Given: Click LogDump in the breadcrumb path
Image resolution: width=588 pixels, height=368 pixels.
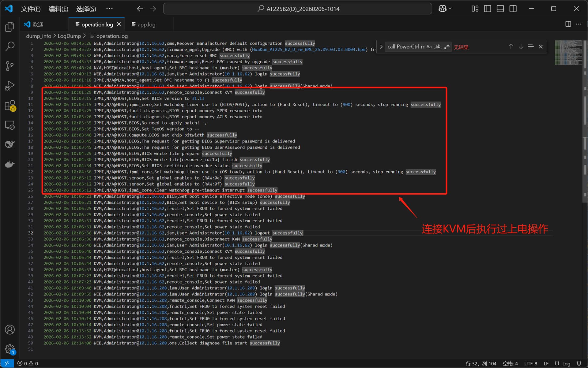Looking at the screenshot, I should [x=69, y=36].
